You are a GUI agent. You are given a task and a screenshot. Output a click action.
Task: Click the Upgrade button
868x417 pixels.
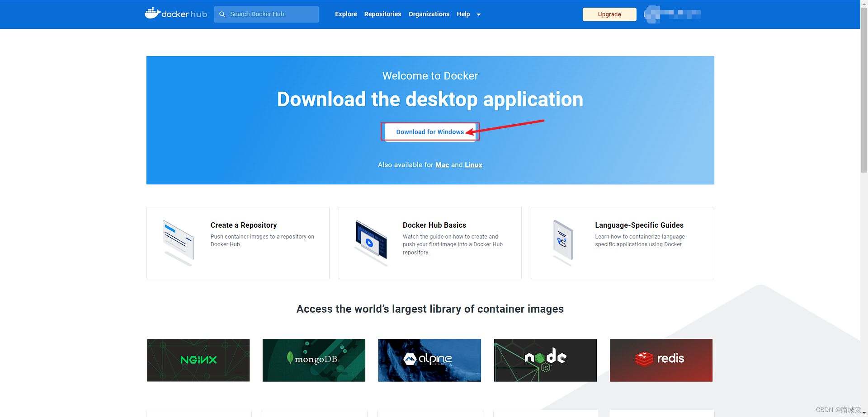tap(609, 14)
